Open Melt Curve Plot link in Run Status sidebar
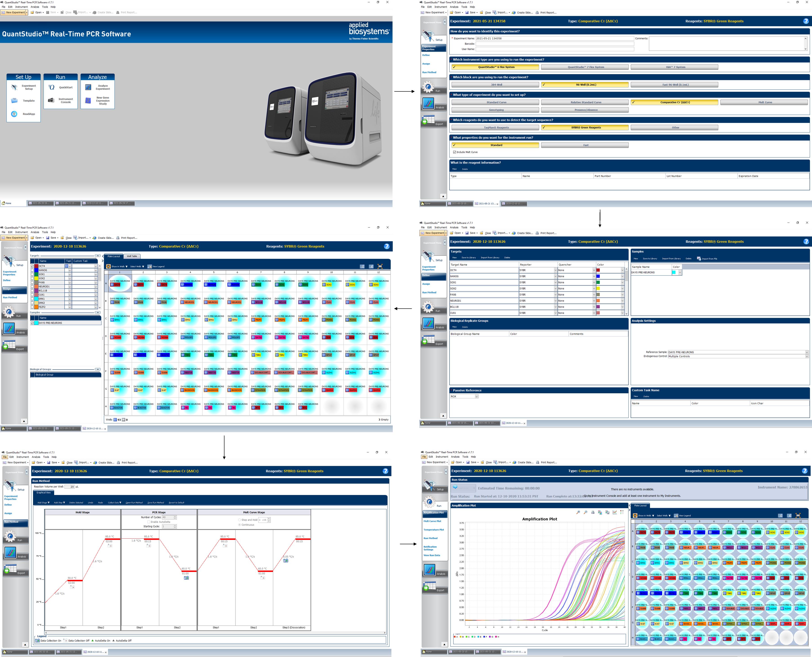 (x=432, y=521)
